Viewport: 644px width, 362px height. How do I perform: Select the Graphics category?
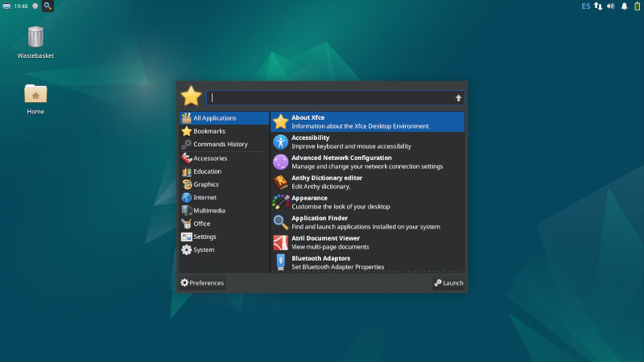(x=225, y=185)
